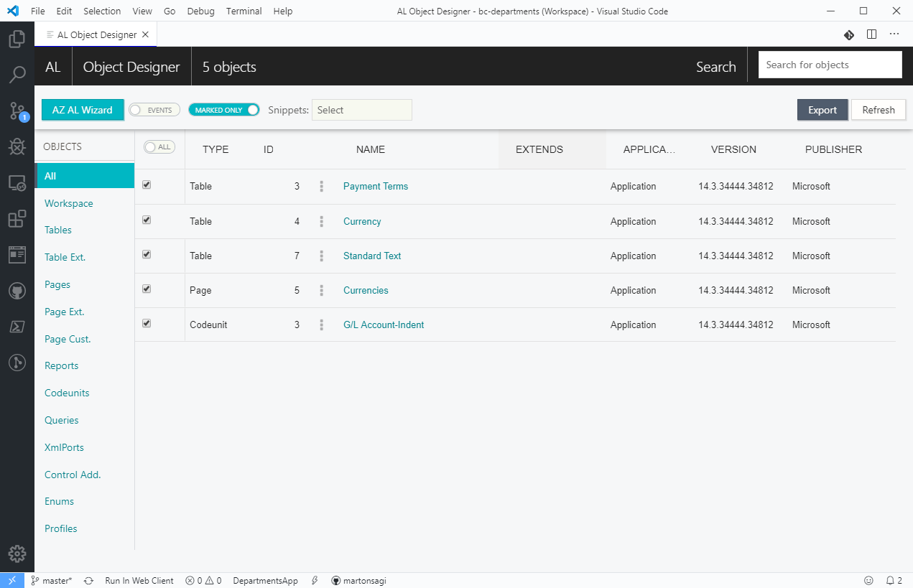913x588 pixels.
Task: Open the row menu for Payment Terms
Action: pos(321,187)
